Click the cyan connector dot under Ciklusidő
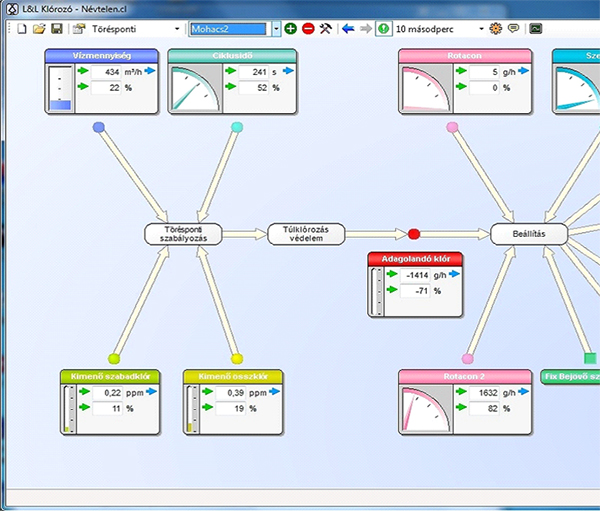Image resolution: width=600 pixels, height=511 pixels. click(237, 127)
